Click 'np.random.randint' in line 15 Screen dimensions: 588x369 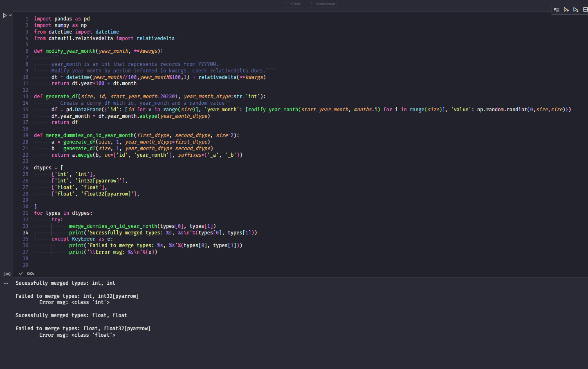coord(502,110)
